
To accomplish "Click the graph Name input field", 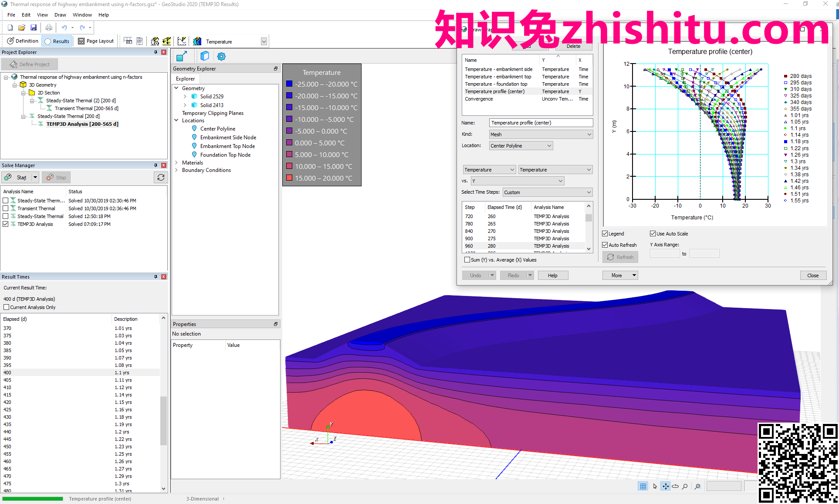I will pyautogui.click(x=541, y=123).
